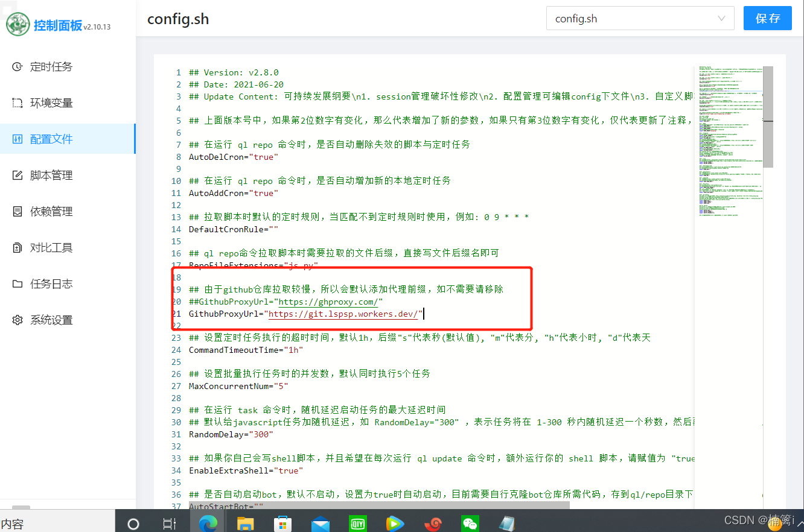Click the ghproxy.com URL link in editor

pos(328,302)
